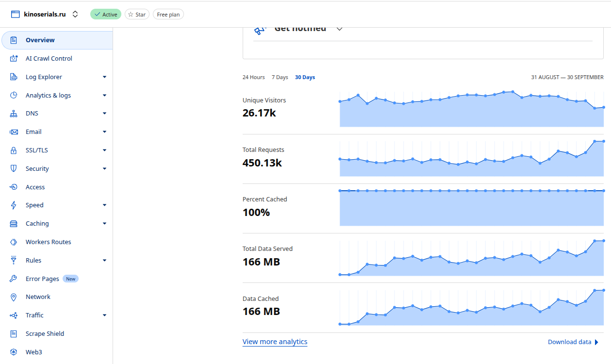Open the View more analytics link
The width and height of the screenshot is (611, 364).
click(275, 342)
